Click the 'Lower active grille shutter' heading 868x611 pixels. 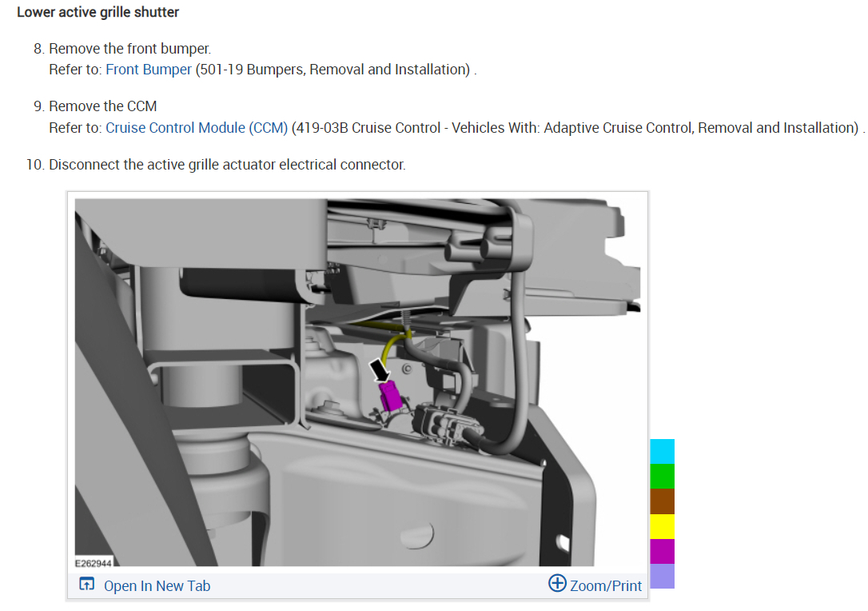(x=98, y=12)
